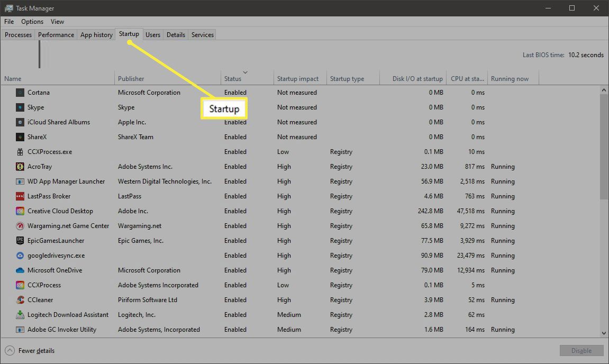Open the Options menu
Viewport: 609px width, 364px height.
[32, 21]
